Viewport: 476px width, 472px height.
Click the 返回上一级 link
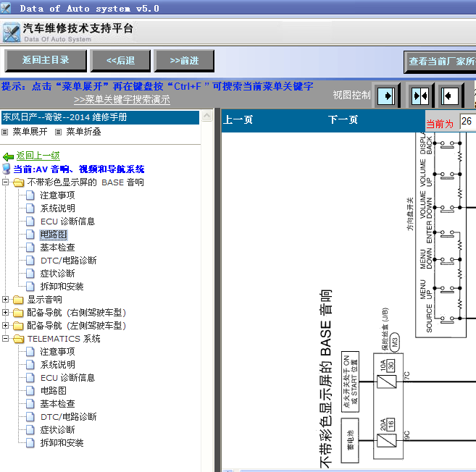tap(38, 156)
